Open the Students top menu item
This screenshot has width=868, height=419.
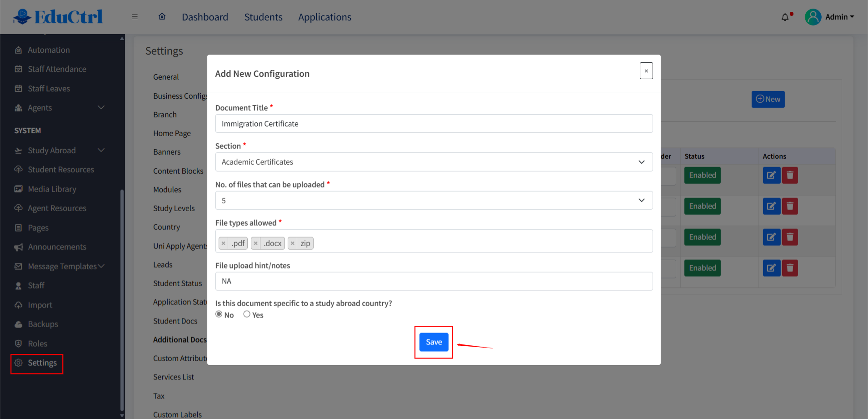[263, 17]
